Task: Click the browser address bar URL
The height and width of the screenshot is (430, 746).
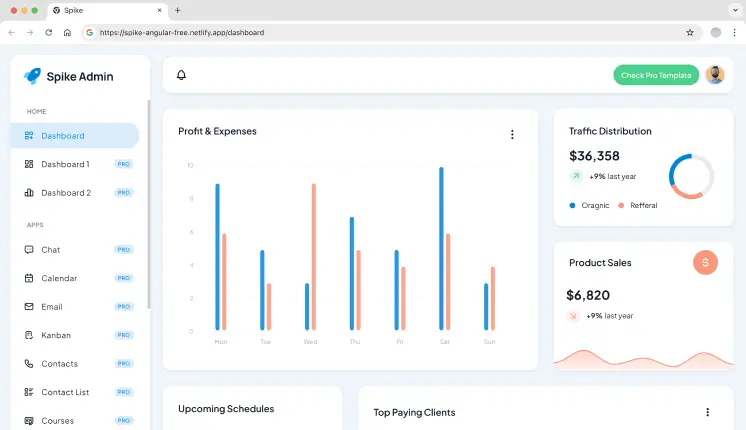Action: coord(182,32)
